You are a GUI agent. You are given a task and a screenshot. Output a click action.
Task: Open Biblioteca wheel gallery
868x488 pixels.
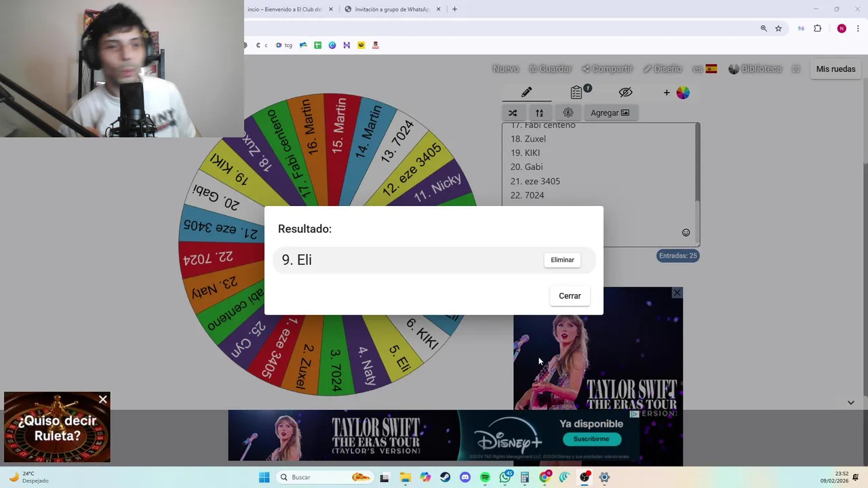755,69
